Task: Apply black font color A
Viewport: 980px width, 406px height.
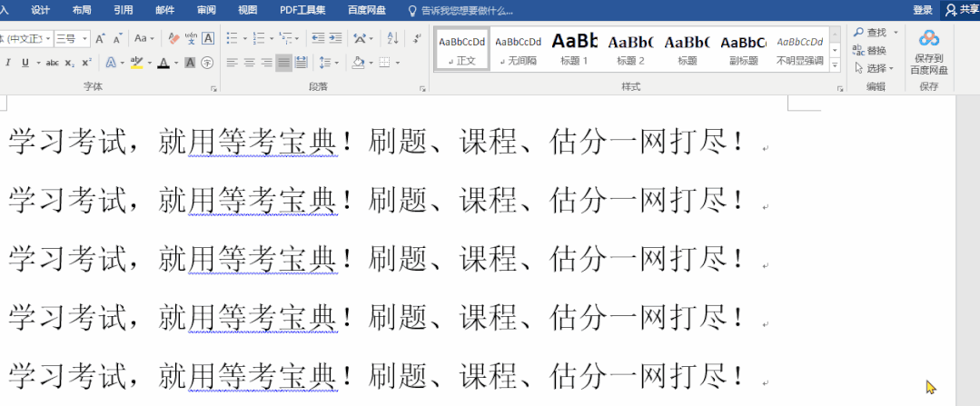Action: pos(163,63)
